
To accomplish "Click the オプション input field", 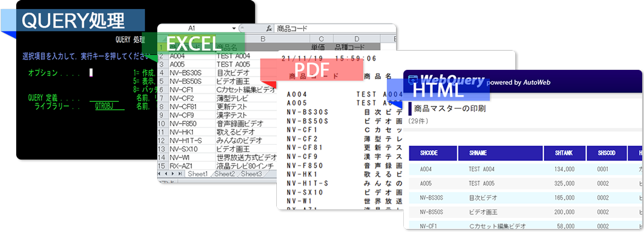I will (x=91, y=73).
